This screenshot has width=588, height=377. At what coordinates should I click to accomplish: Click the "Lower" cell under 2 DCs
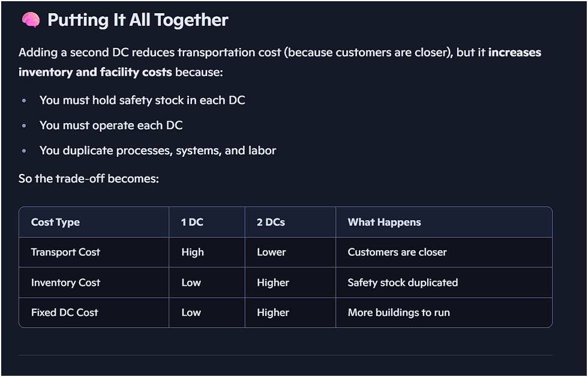click(271, 252)
